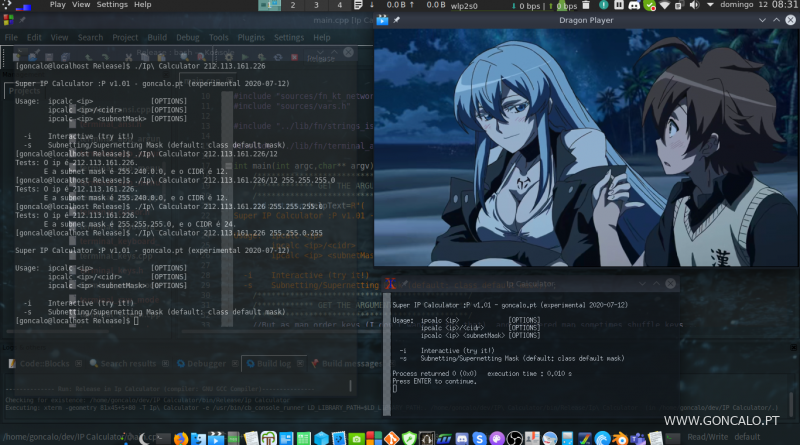Open the orange Git taskbar icon
The width and height of the screenshot is (800, 445).
pos(391,438)
